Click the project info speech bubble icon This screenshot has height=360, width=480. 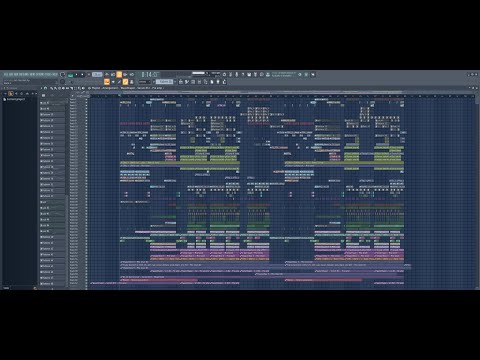(x=262, y=75)
